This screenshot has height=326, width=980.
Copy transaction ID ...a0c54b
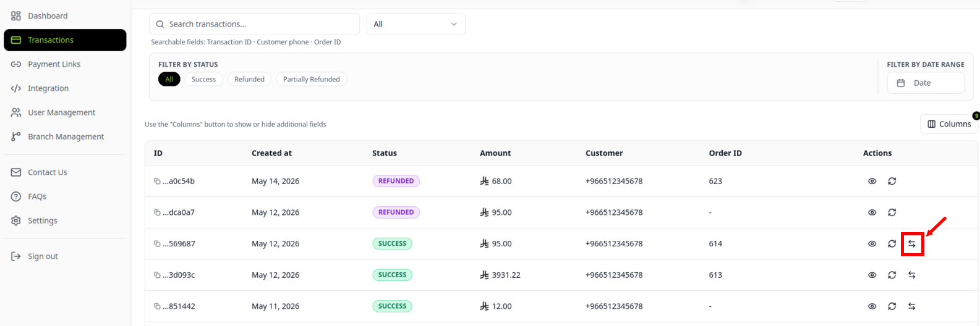point(157,181)
